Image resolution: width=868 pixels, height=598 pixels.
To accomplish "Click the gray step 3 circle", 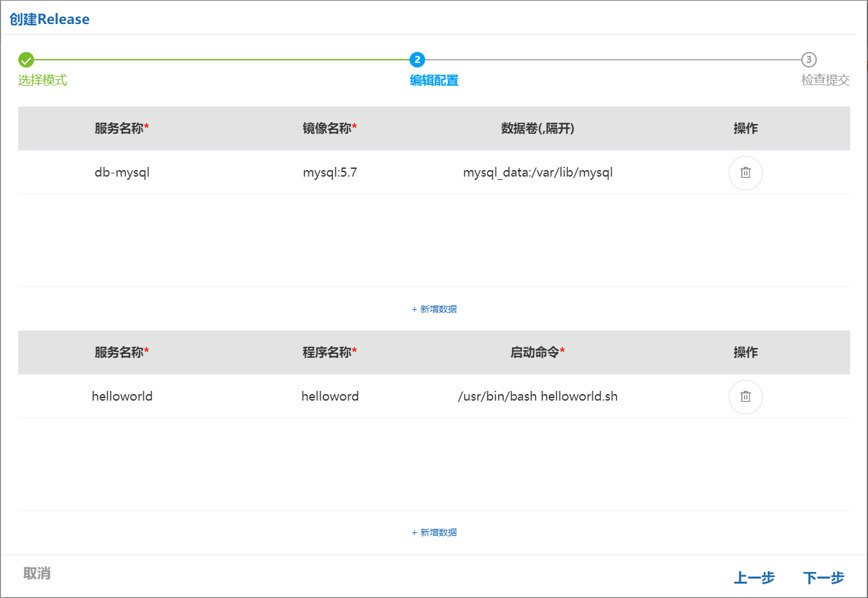I will [808, 60].
